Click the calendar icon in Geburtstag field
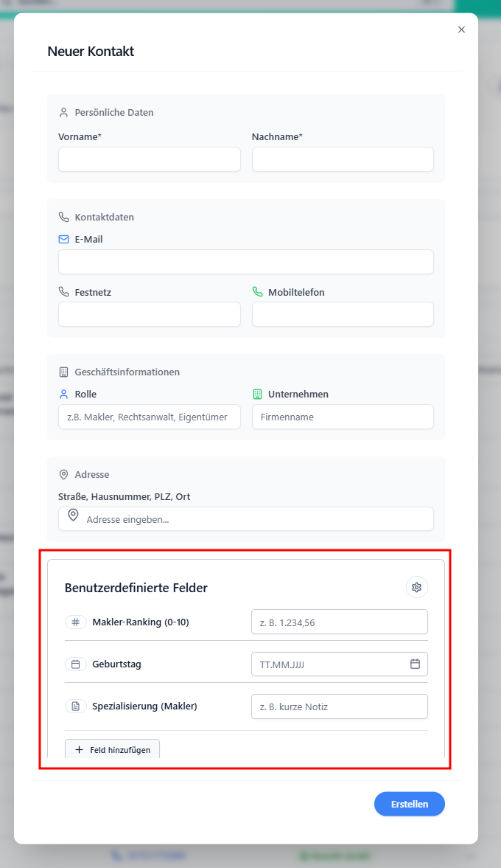This screenshot has width=501, height=868. [415, 664]
